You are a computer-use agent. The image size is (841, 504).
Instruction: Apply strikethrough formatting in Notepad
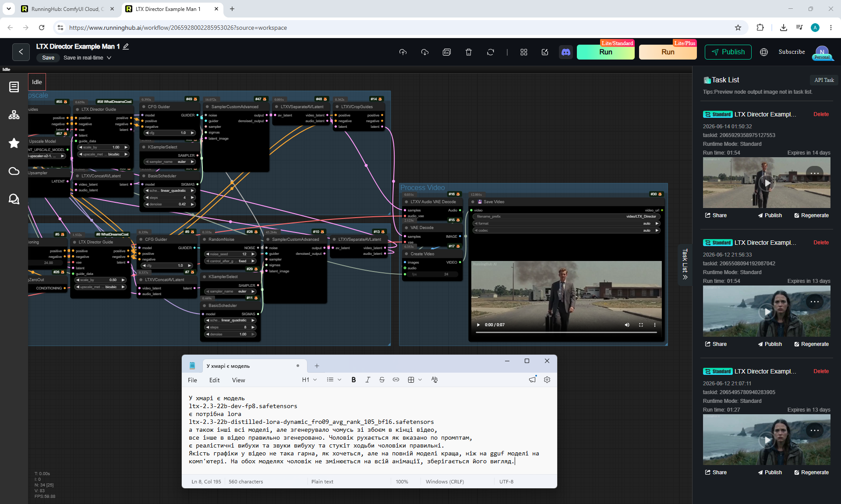click(382, 380)
